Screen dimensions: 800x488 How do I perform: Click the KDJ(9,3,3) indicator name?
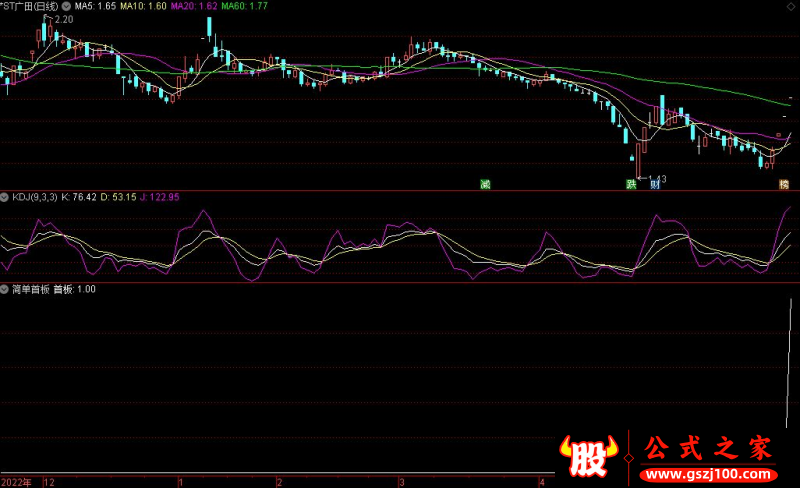coord(34,197)
